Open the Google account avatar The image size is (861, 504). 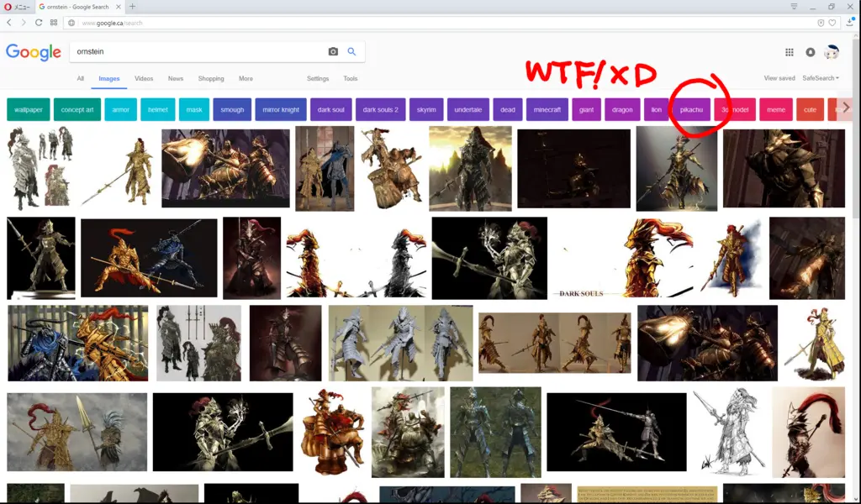[832, 52]
